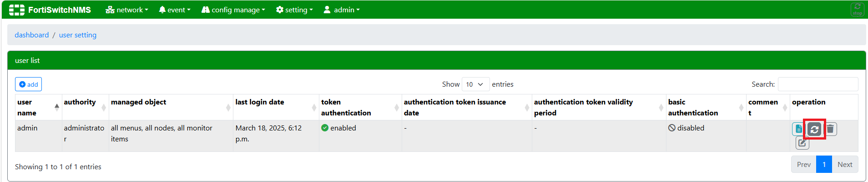Image resolution: width=868 pixels, height=182 pixels.
Task: Sort by authentication token validity period
Action: coord(599,107)
